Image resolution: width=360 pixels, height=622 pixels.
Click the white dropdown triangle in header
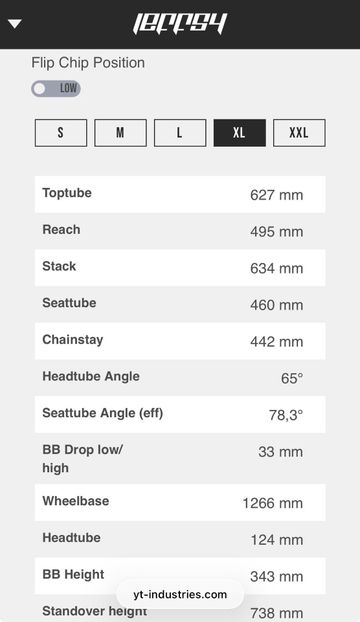pos(15,24)
